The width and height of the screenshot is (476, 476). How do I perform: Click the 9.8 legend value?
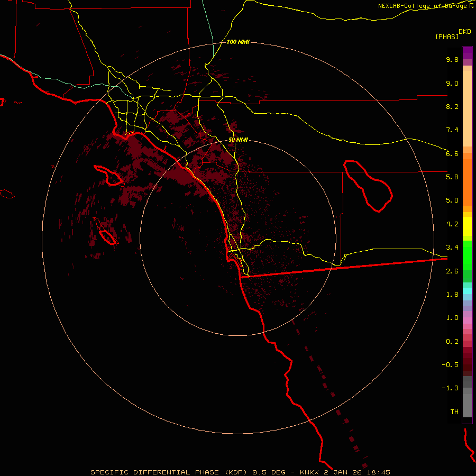(x=452, y=59)
